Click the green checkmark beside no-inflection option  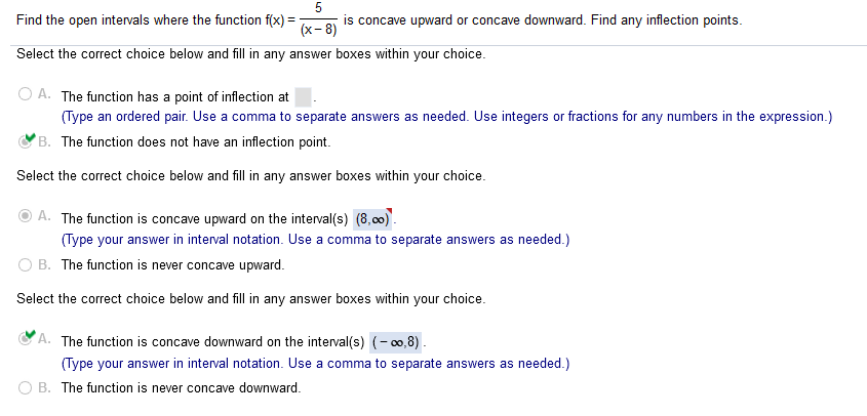pos(30,138)
